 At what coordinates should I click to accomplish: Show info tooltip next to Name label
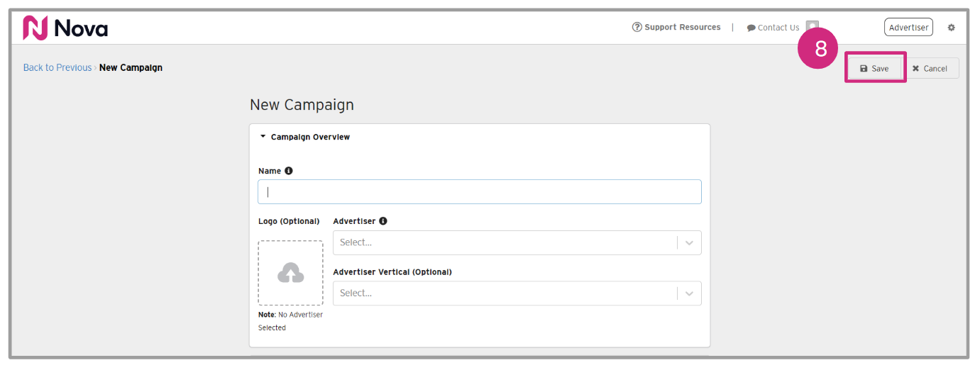tap(289, 171)
